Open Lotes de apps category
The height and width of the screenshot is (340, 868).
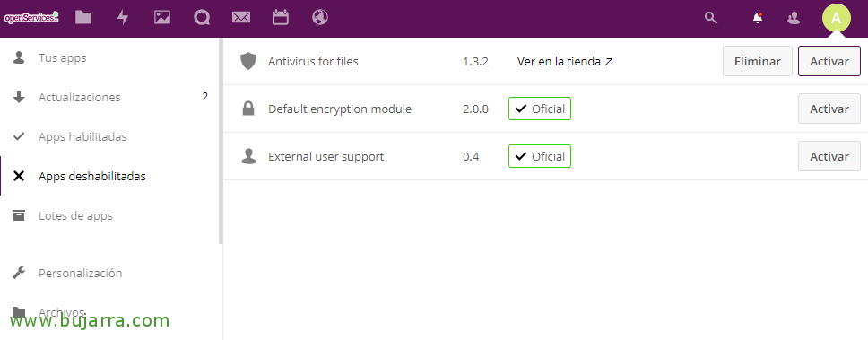[x=76, y=216]
